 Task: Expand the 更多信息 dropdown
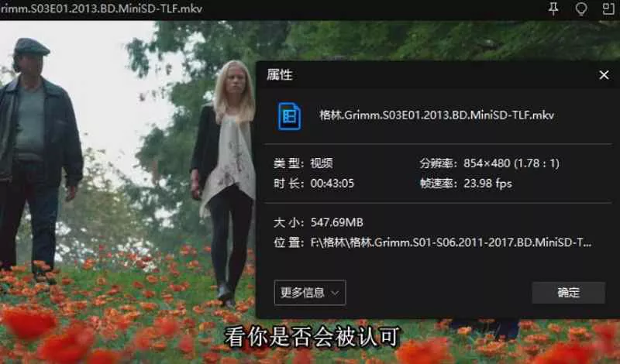(x=309, y=293)
